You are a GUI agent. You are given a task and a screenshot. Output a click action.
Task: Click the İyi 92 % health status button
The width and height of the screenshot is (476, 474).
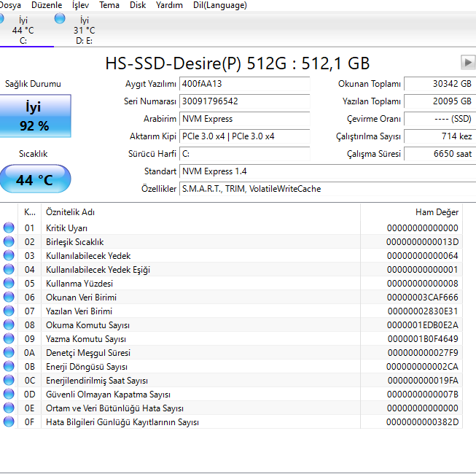[35, 116]
